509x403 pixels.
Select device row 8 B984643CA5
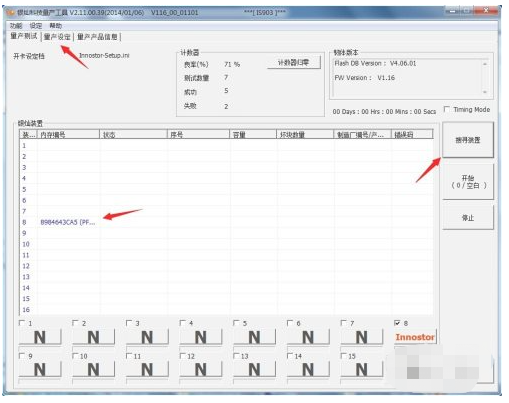pyautogui.click(x=227, y=222)
